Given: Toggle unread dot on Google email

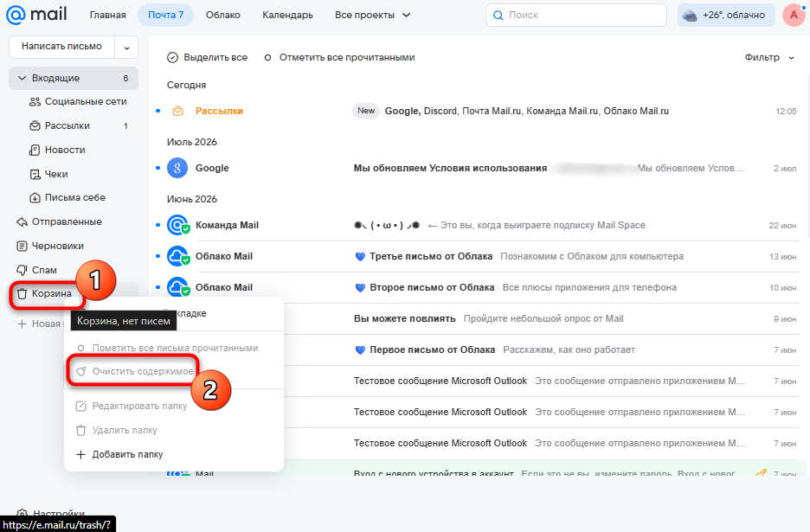Looking at the screenshot, I should [x=158, y=168].
